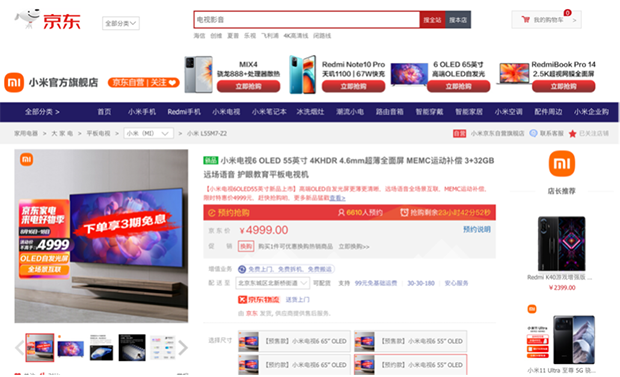This screenshot has width=620, height=377.
Task: Click the 搜本店 search button
Action: [458, 19]
